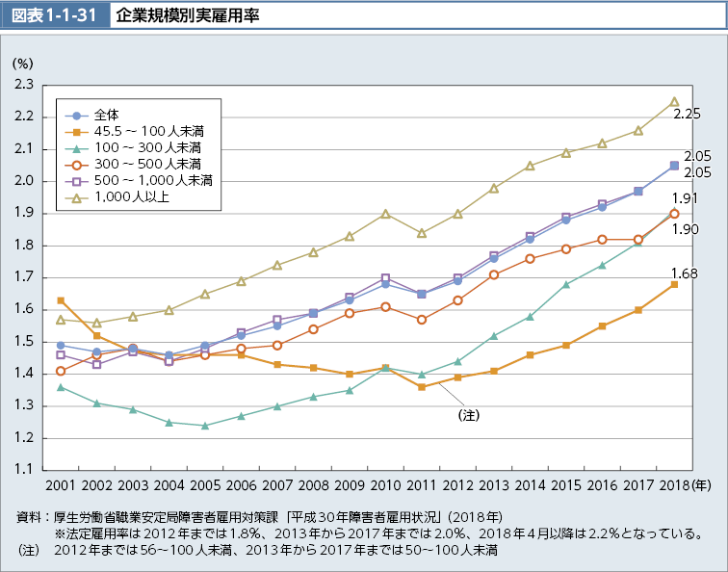Click the 全体 legend circle marker
The height and width of the screenshot is (572, 728).
[x=76, y=113]
